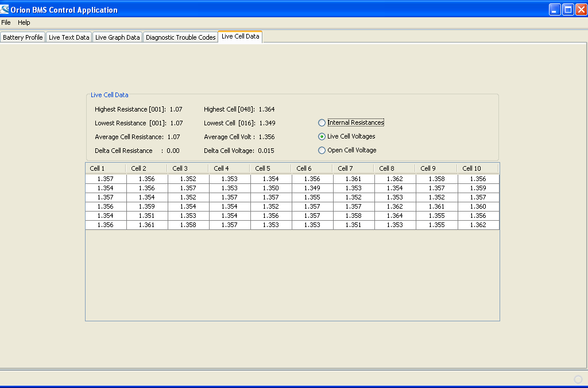The image size is (588, 388).
Task: Click the Cell 6 column header
Action: (312, 168)
